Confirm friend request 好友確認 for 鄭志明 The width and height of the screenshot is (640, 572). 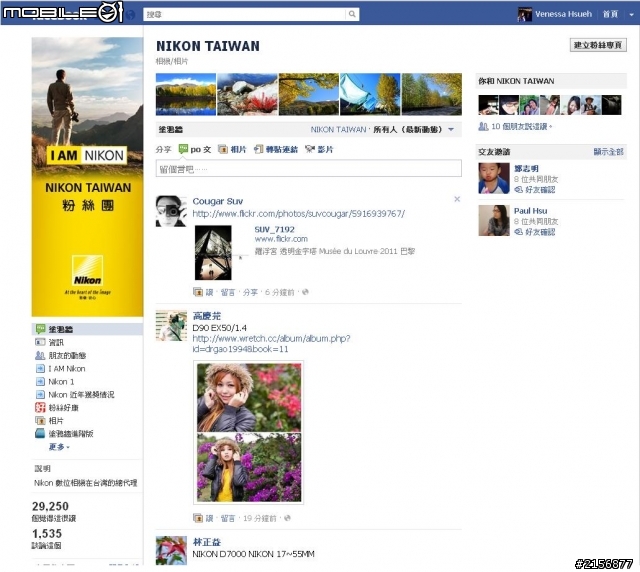point(540,189)
